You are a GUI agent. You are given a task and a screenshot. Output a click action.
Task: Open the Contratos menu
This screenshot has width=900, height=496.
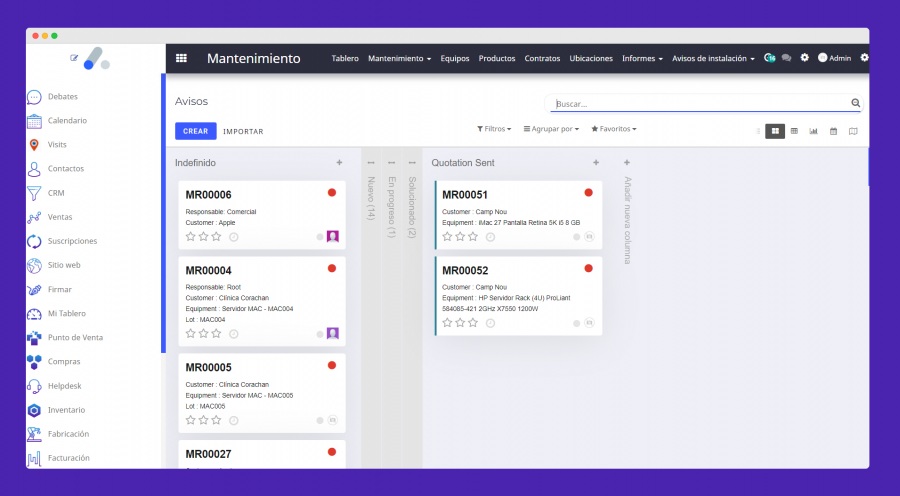(x=542, y=59)
